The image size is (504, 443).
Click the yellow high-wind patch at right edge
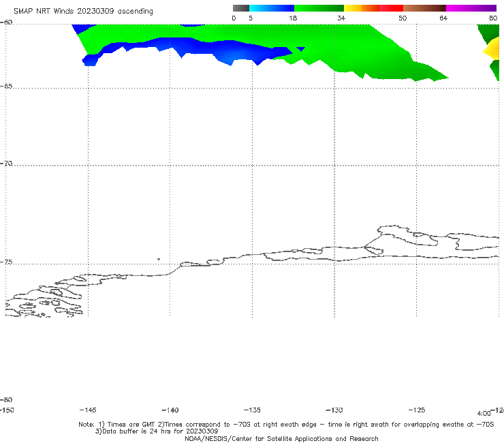(492, 50)
